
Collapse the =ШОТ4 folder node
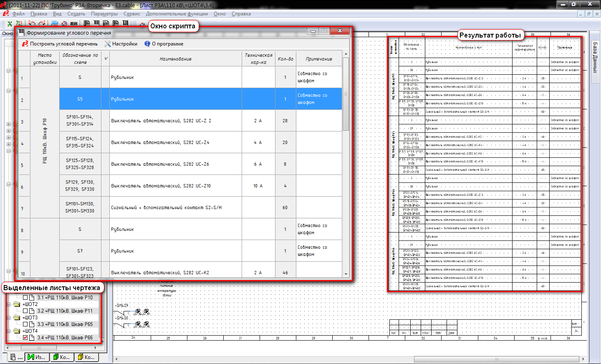9,331
